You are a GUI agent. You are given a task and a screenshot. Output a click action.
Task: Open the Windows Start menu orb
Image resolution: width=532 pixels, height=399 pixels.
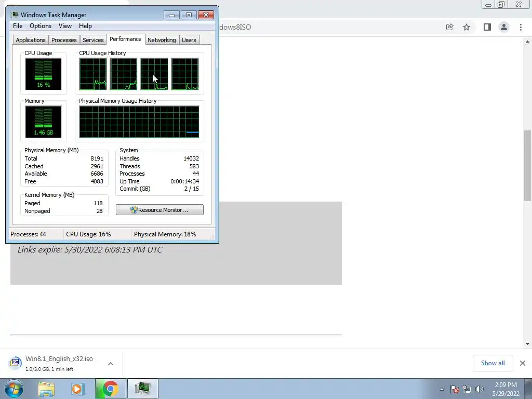14,389
